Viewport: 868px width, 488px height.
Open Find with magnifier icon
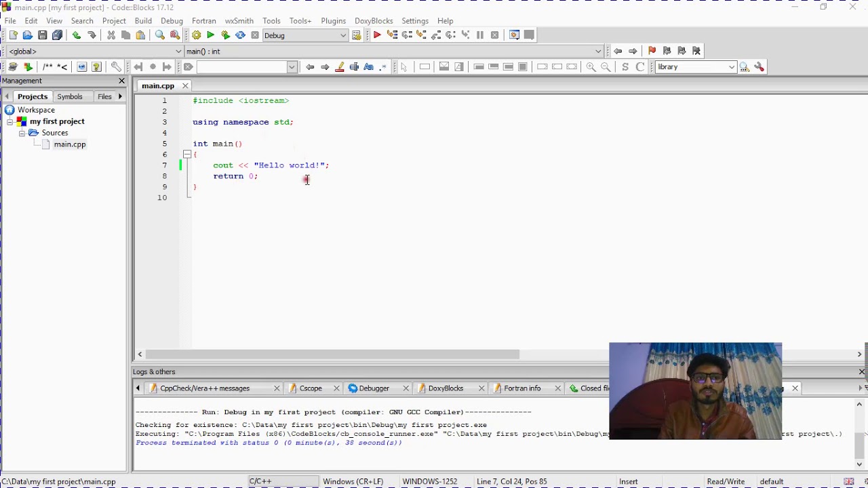[160, 35]
